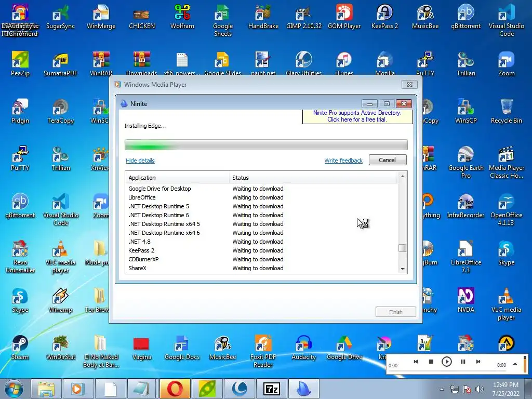Select the Google Drive for Desktop row

261,189
